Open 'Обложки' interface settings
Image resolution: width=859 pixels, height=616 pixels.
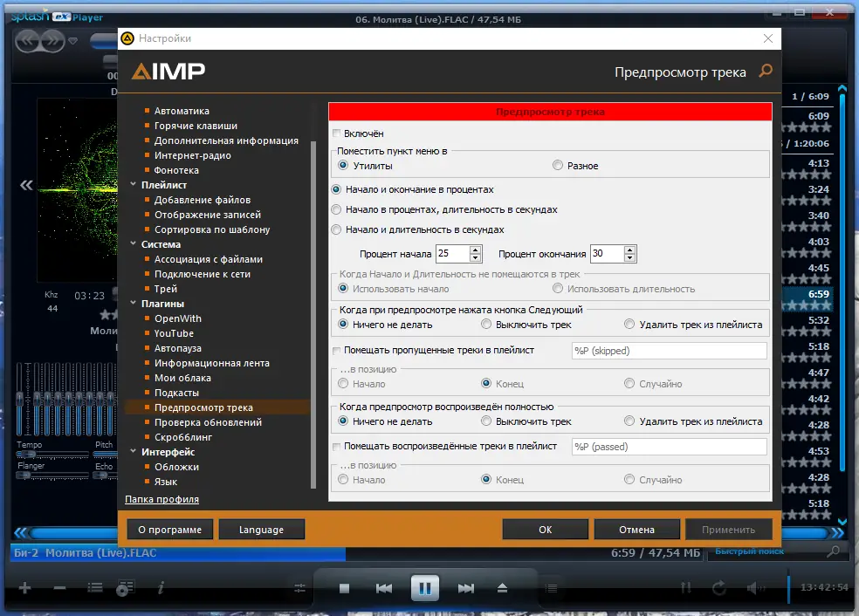click(176, 467)
